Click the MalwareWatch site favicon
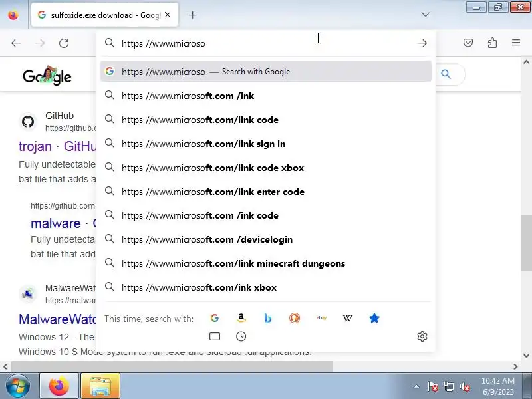 (x=28, y=294)
